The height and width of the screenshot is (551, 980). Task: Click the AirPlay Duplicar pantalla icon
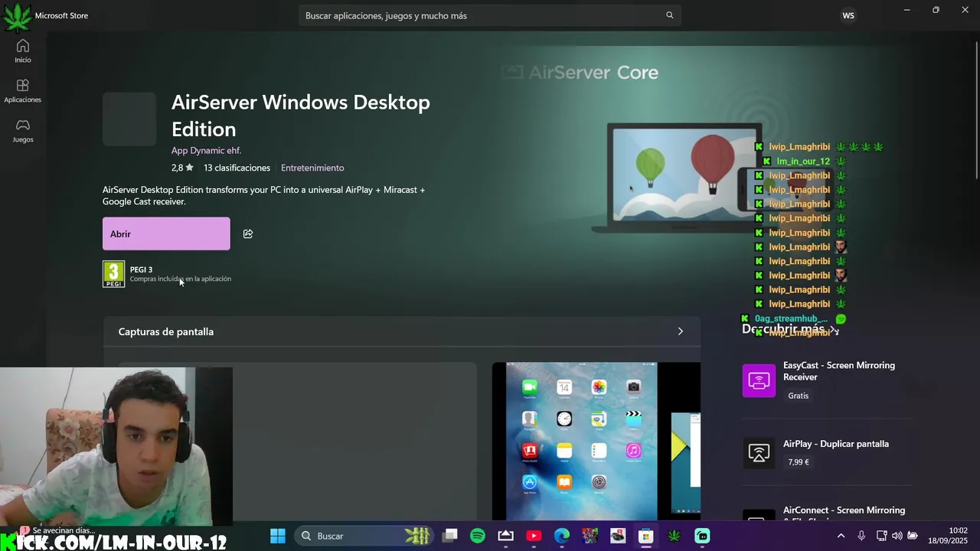[x=759, y=452]
